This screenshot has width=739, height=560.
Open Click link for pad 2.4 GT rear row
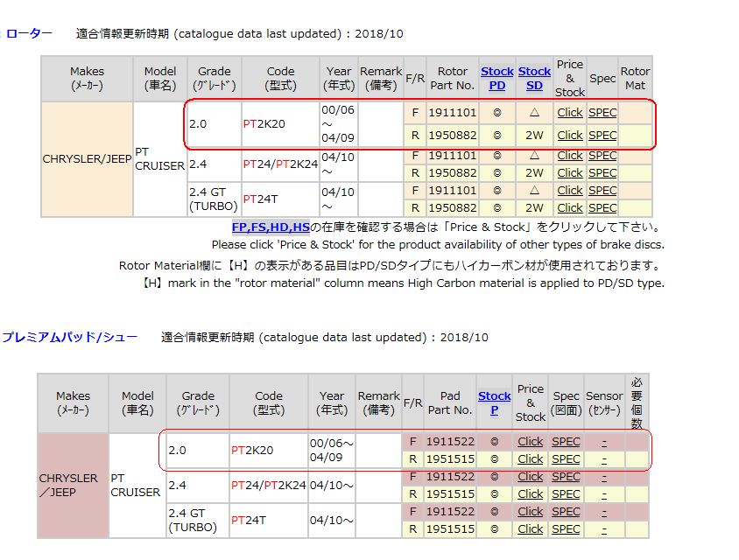pyautogui.click(x=531, y=528)
